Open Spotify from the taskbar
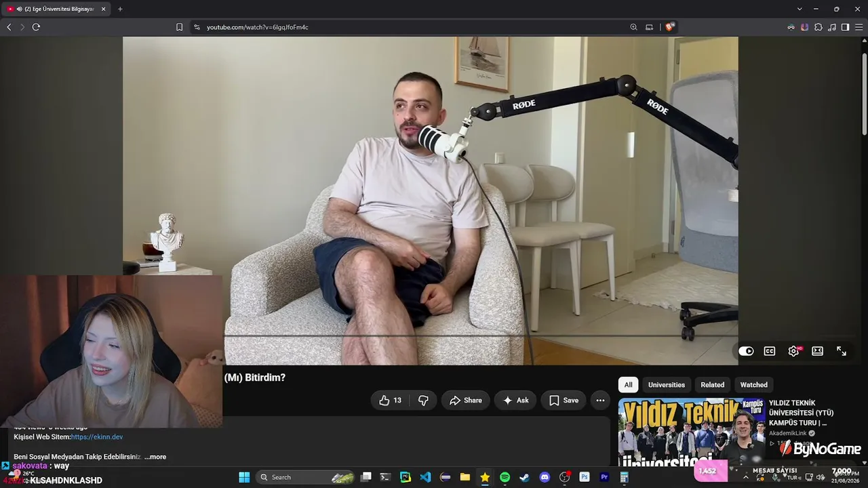868x488 pixels. point(505,477)
